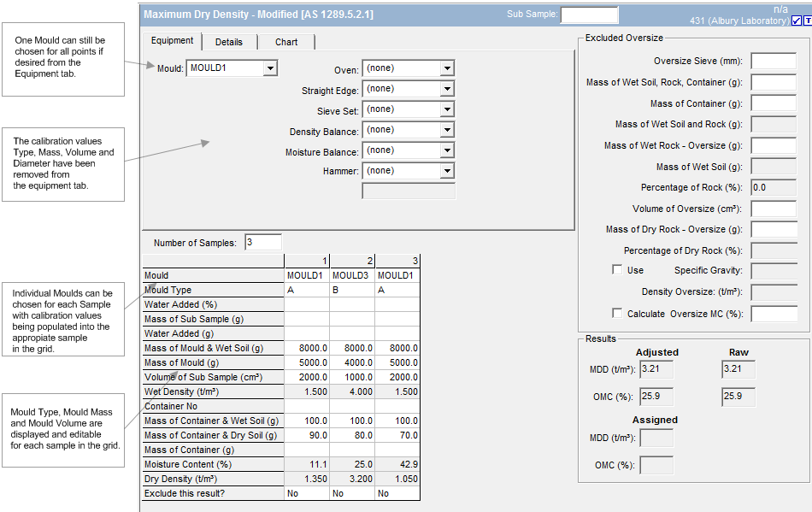Expand the Oven dropdown
Screen dimensions: 812x512
click(446, 68)
